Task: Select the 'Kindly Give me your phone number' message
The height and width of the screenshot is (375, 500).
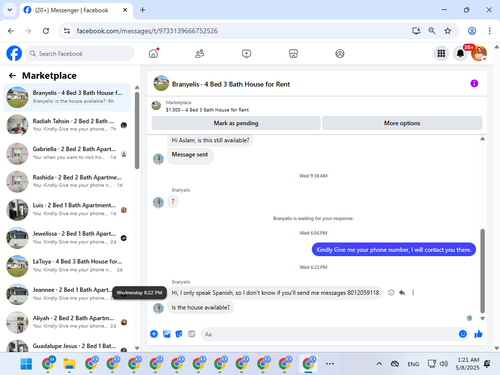Action: 394,250
